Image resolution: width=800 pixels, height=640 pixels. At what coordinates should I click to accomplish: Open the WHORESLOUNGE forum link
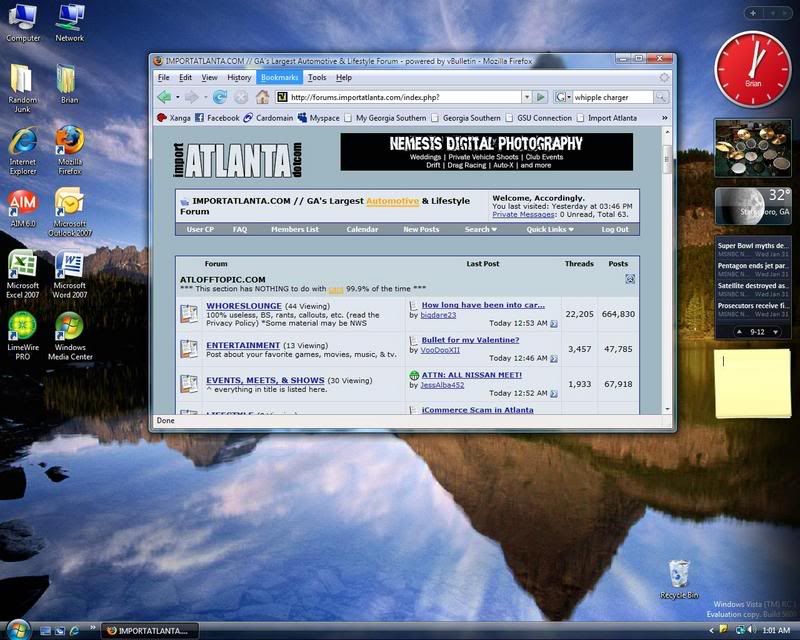point(244,306)
